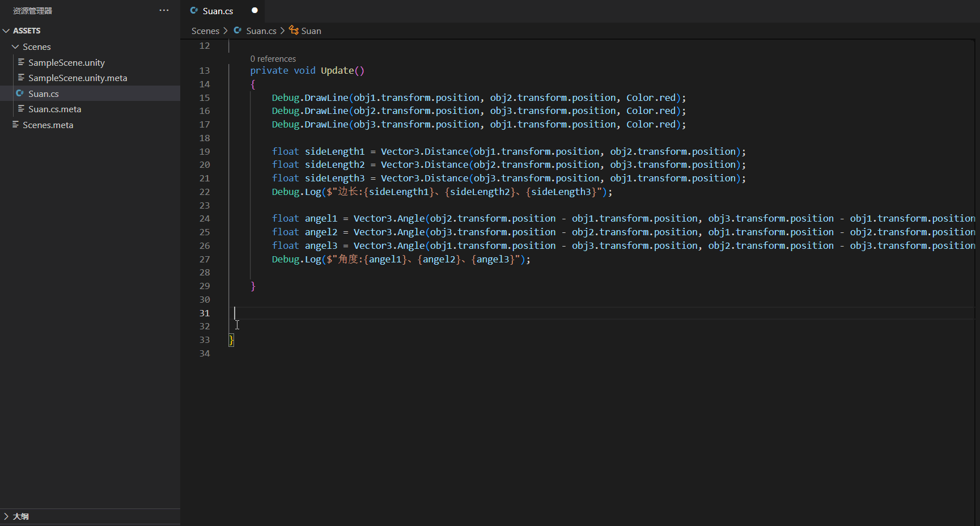
Task: Open Scenes.meta file
Action: (48, 125)
